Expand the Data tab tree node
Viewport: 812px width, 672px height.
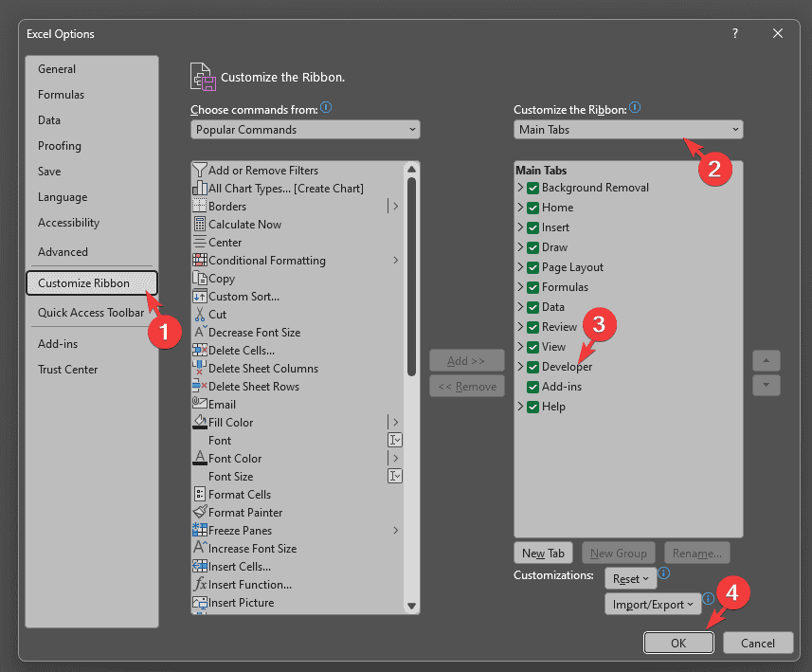(520, 306)
